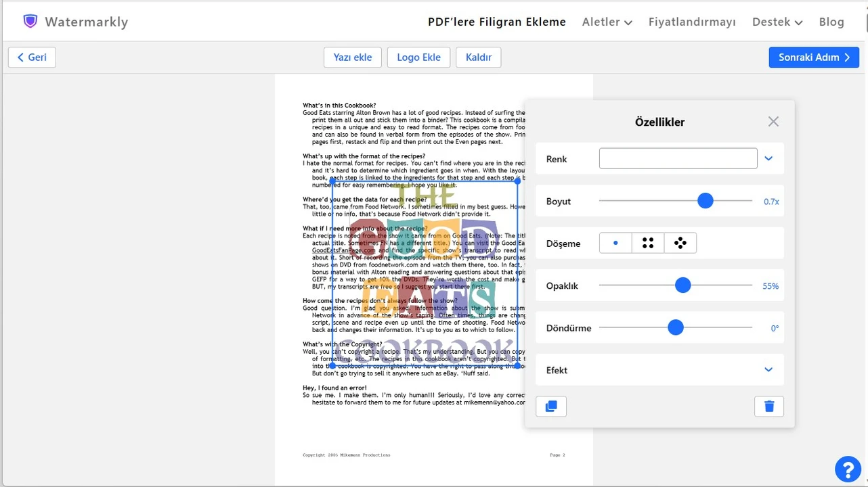The image size is (868, 487).
Task: Click the Döndürme slider handle
Action: pos(675,328)
